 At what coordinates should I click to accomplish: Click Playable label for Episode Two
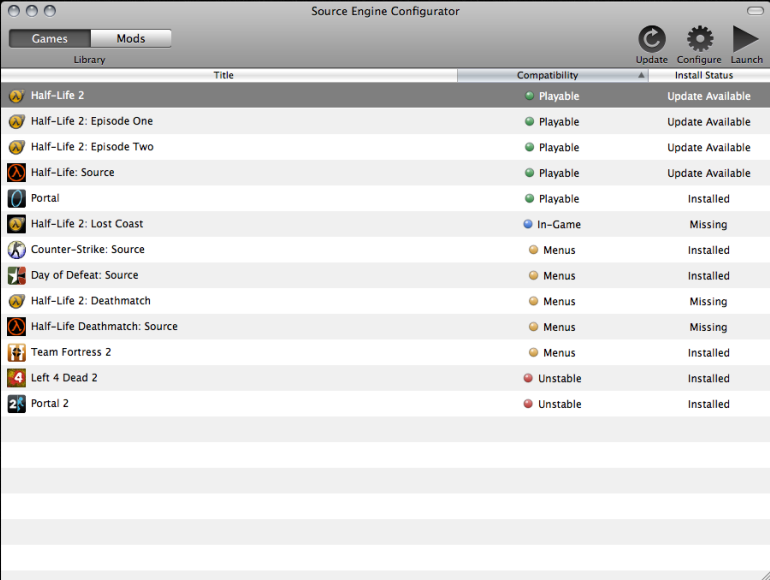click(x=559, y=147)
